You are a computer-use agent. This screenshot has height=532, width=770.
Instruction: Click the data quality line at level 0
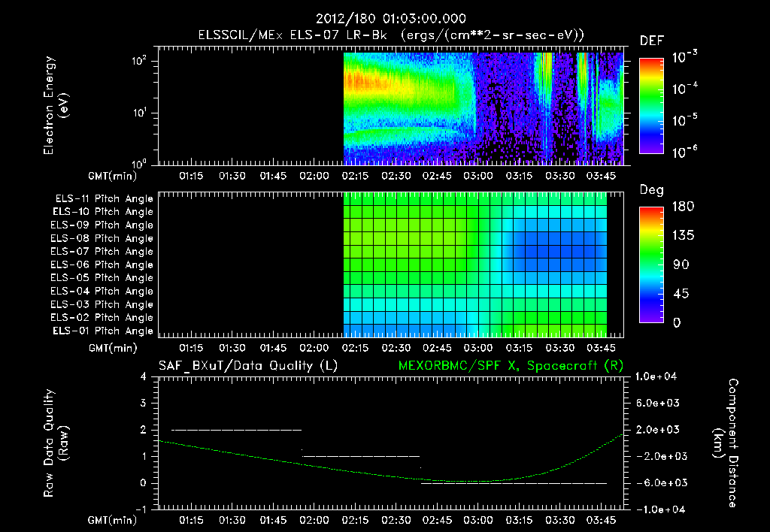(x=514, y=483)
